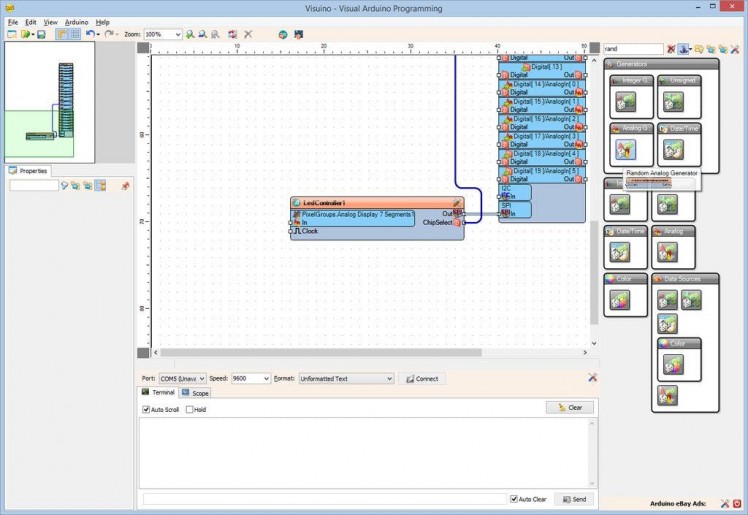
Task: Click the pencil edit icon on LedController1
Action: pos(457,203)
